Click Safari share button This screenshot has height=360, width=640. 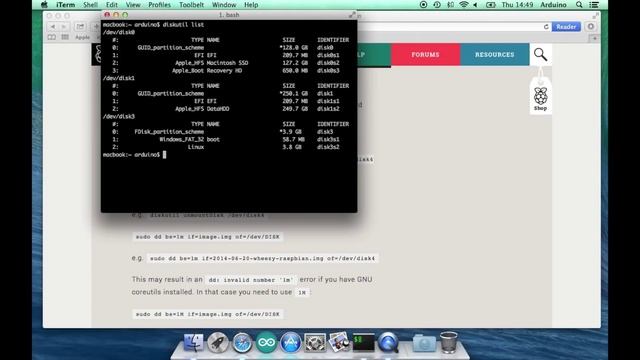[x=80, y=27]
